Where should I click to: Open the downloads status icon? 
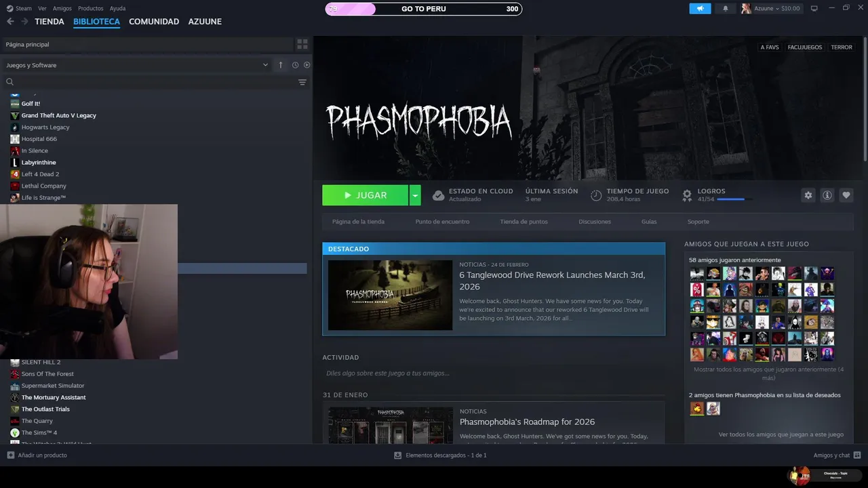point(397,455)
